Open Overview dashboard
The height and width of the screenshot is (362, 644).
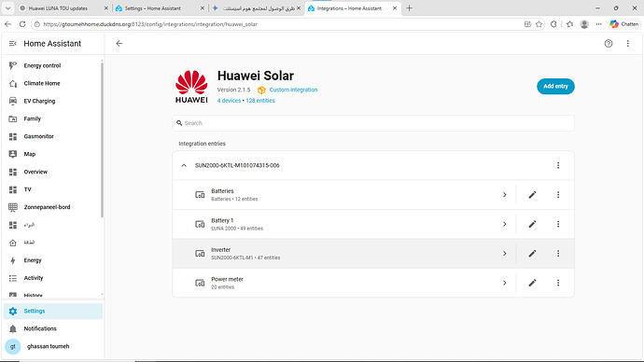pos(52,172)
